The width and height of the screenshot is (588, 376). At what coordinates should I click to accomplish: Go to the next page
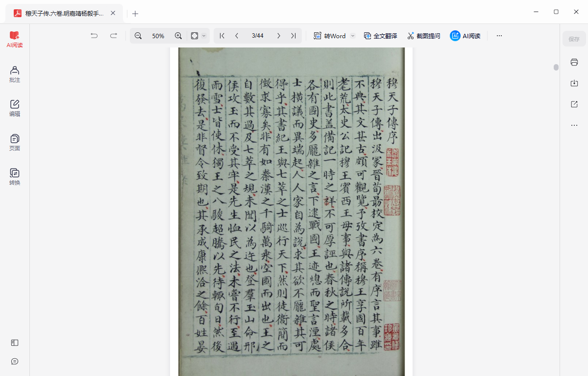click(x=279, y=36)
